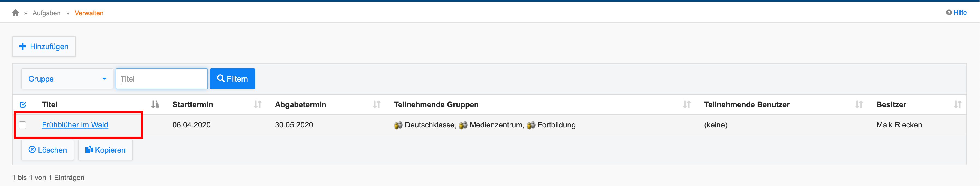Toggle select-all checkbox in table header
The width and height of the screenshot is (980, 186).
pos(23,105)
